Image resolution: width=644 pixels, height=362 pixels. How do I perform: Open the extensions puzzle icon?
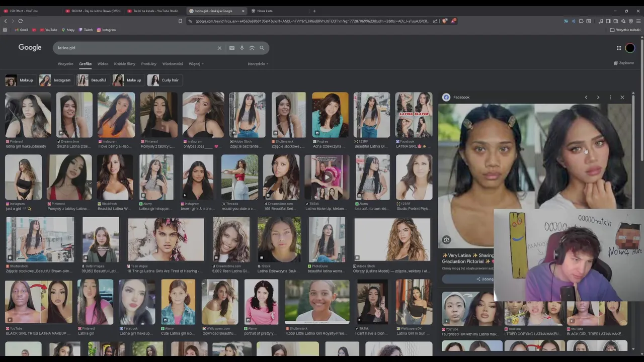point(581,21)
